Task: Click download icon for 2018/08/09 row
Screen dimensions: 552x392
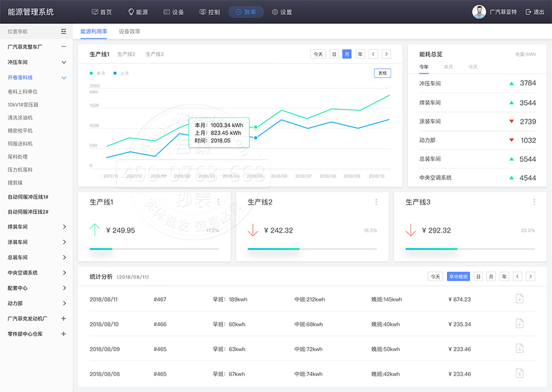Action: click(x=519, y=349)
